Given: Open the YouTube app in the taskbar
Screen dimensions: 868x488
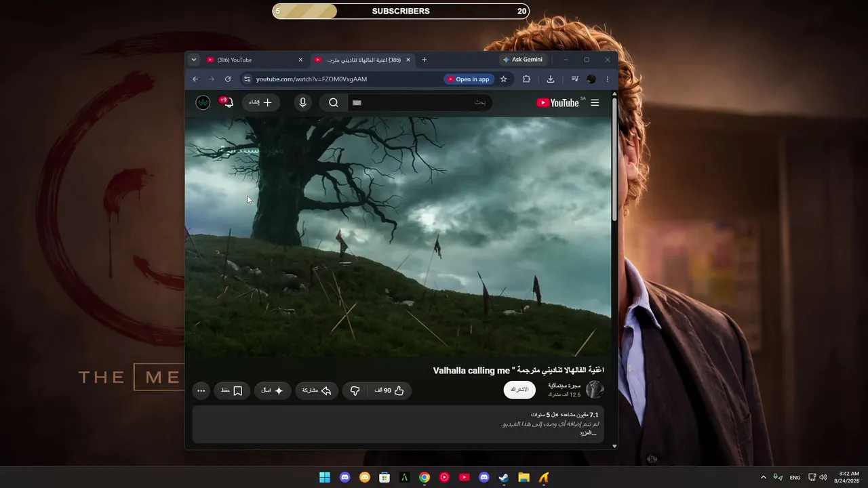Looking at the screenshot, I should coord(465,477).
